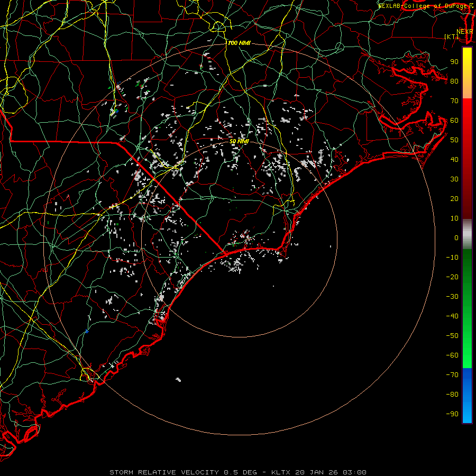Click the -50 scale value
Image resolution: width=476 pixels, height=476 pixels.
(x=452, y=336)
